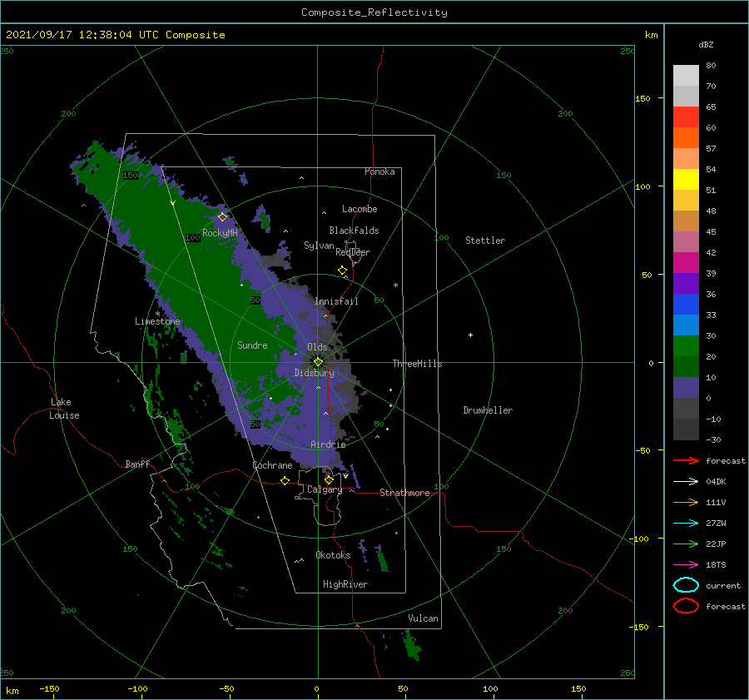Click the light gray 70-80 dBZ swatch

[686, 75]
